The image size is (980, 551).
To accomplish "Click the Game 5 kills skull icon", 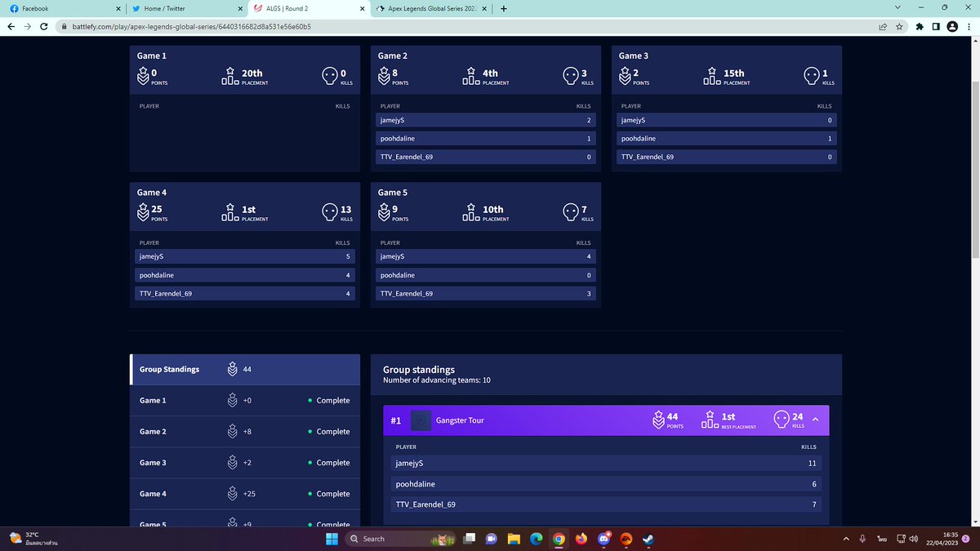I will 571,213.
